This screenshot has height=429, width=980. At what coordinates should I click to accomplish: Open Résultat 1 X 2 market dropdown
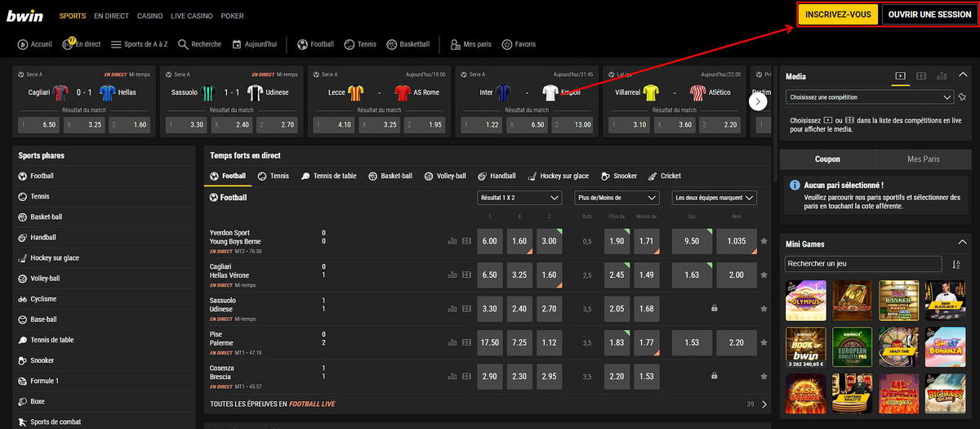pos(519,198)
